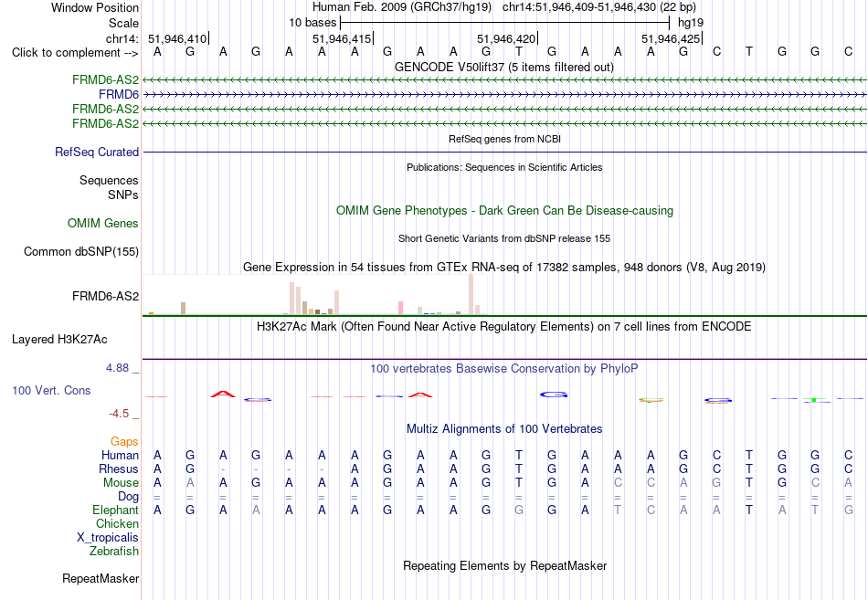Click the Sequences label in the left margin
Viewport: 868px width, 600px height.
(109, 181)
